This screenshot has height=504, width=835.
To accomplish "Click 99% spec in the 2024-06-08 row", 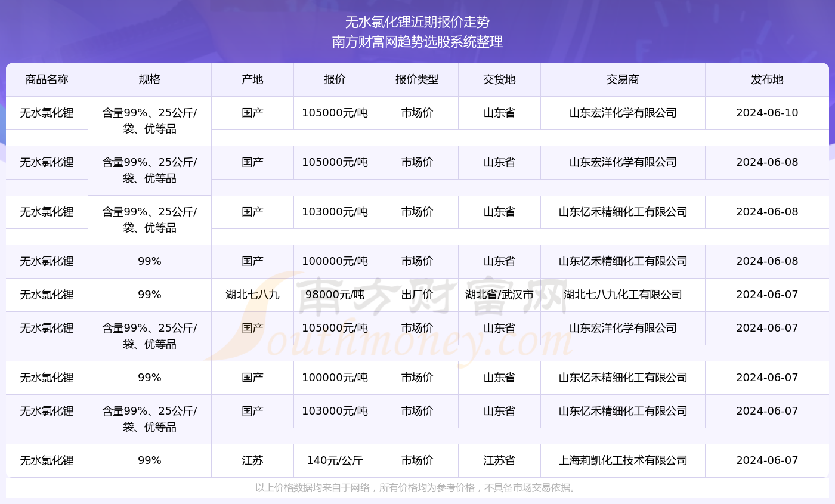I will tap(150, 261).
